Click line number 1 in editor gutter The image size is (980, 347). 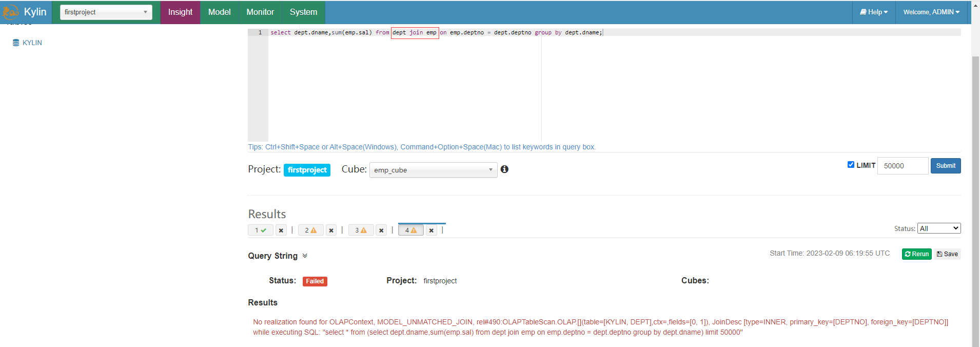tap(260, 32)
